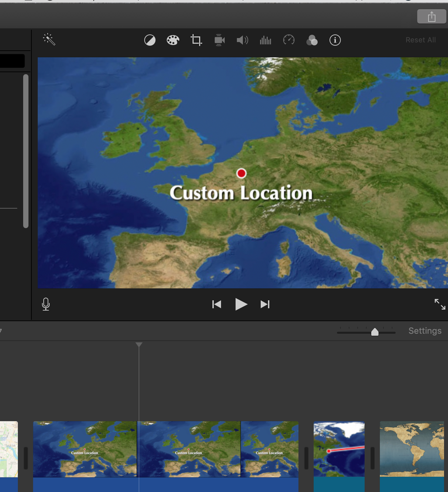The height and width of the screenshot is (492, 448).
Task: Play the video in the viewer
Action: pos(241,304)
